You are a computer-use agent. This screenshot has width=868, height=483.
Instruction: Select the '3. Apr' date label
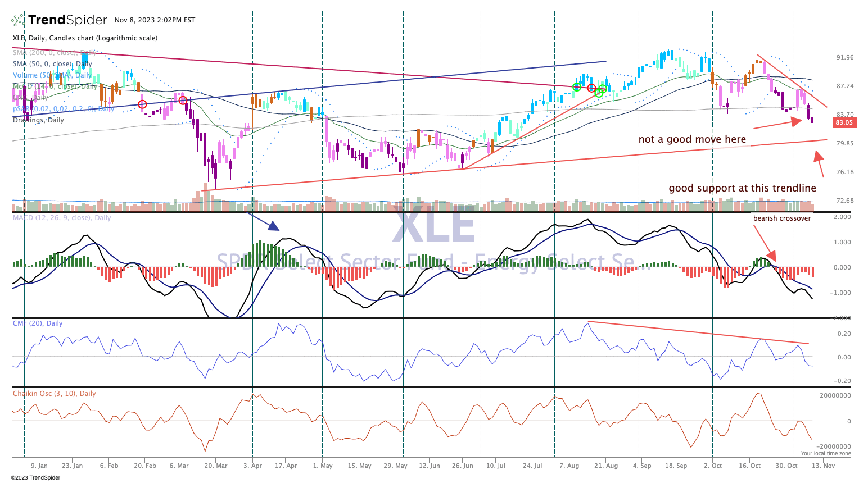[253, 466]
